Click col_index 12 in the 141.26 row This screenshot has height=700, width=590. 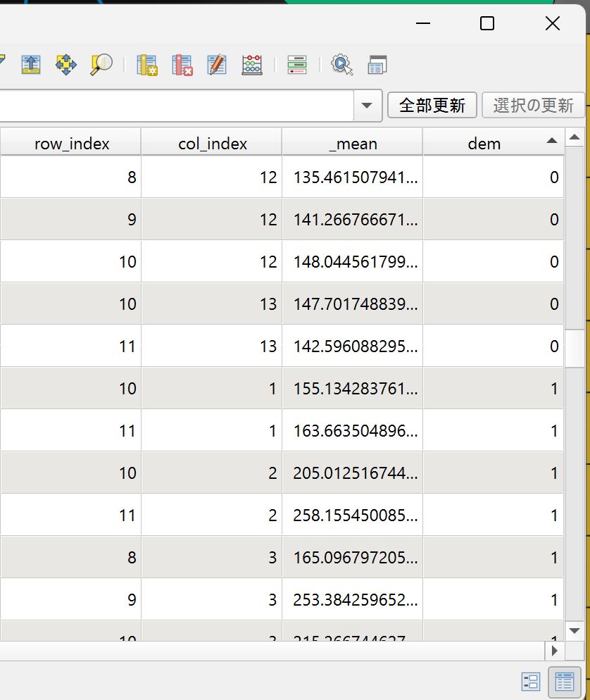click(x=212, y=220)
